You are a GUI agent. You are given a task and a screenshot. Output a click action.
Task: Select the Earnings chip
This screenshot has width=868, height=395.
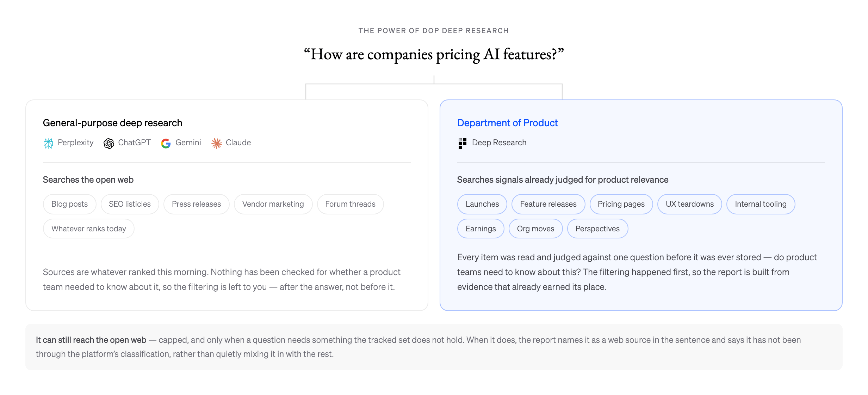(480, 229)
